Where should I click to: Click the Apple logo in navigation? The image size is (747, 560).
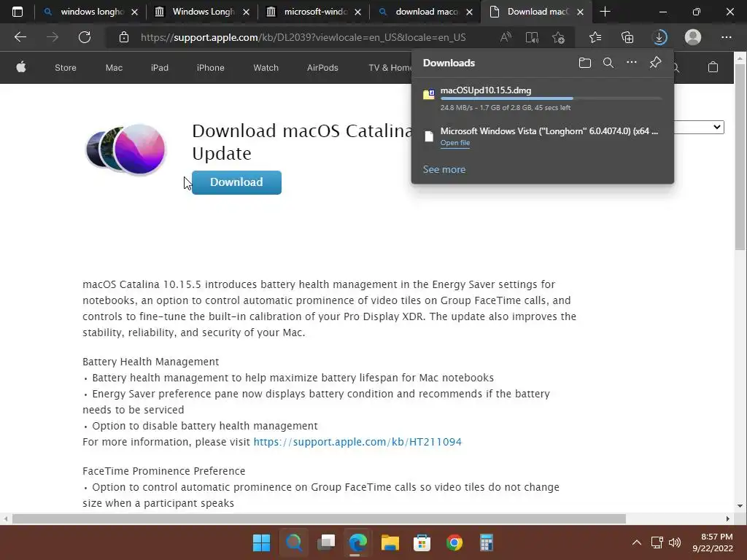[21, 67]
